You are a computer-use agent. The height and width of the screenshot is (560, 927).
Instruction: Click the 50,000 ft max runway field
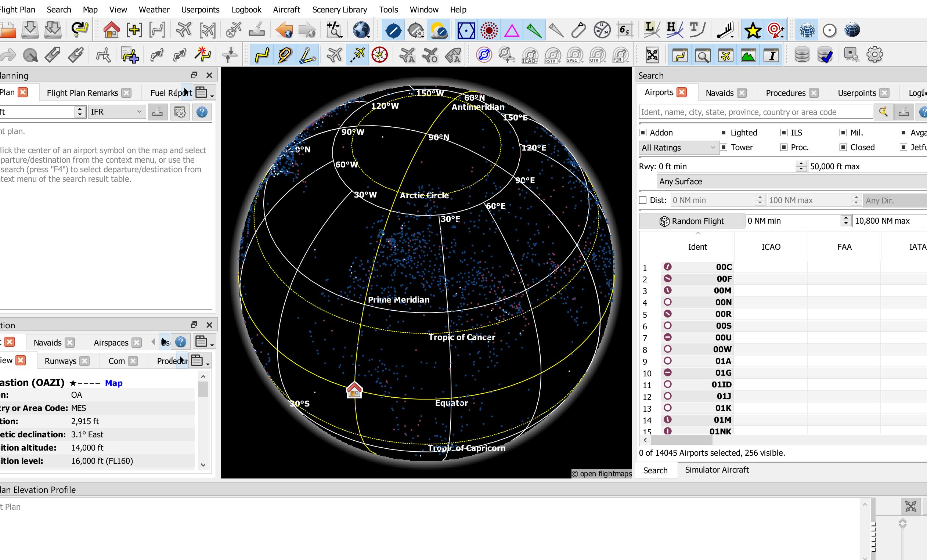point(867,166)
